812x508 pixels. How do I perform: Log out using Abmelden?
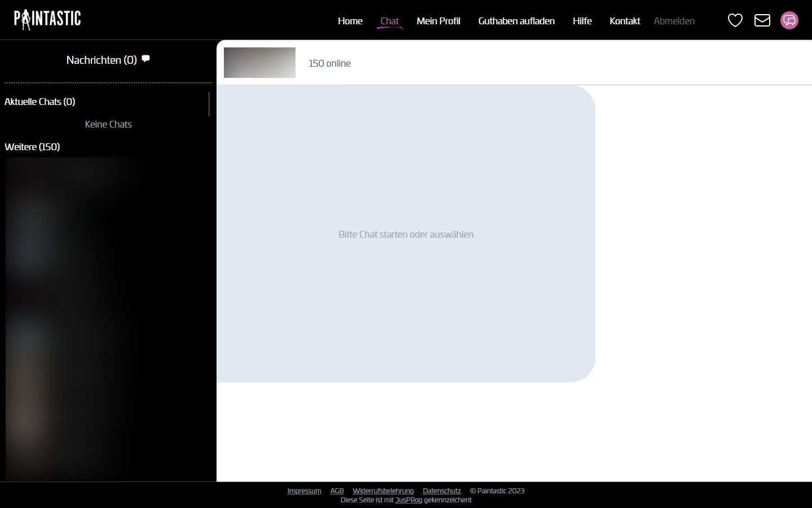674,21
